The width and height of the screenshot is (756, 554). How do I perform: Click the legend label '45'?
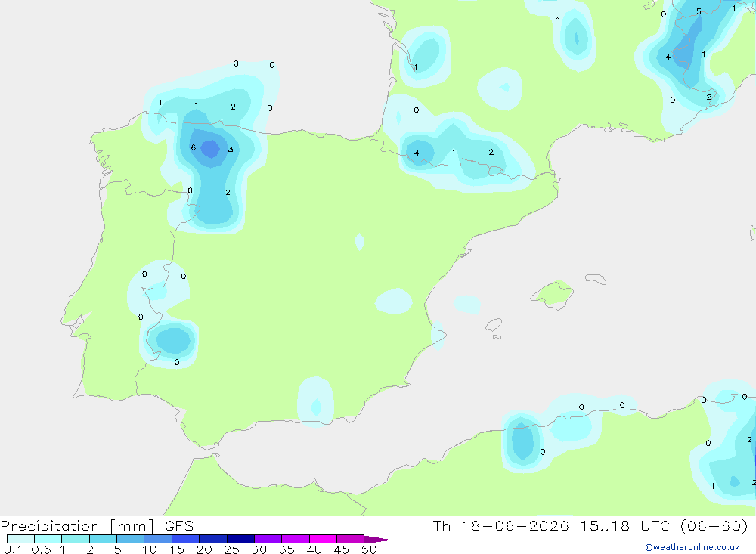coord(342,549)
